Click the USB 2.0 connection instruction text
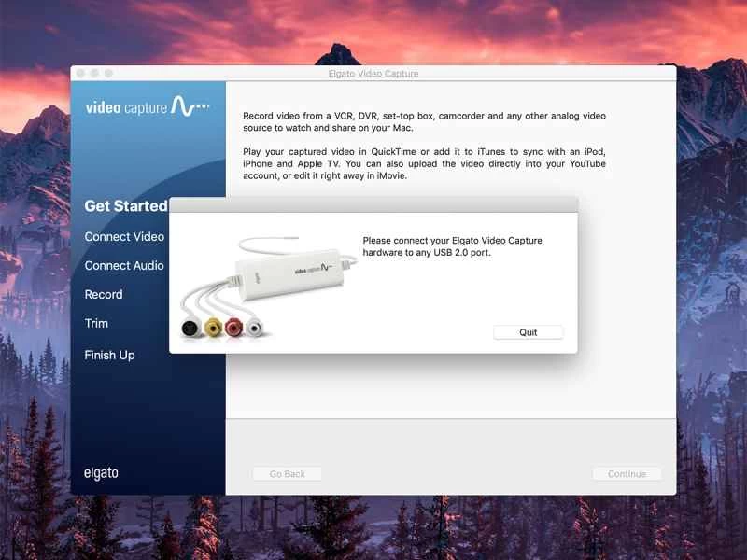 pyautogui.click(x=452, y=245)
